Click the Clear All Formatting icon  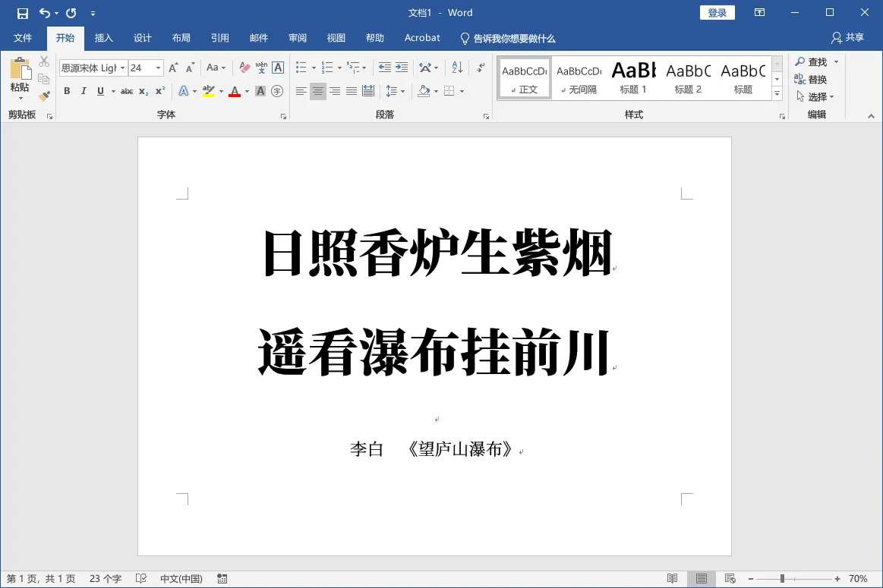click(244, 68)
